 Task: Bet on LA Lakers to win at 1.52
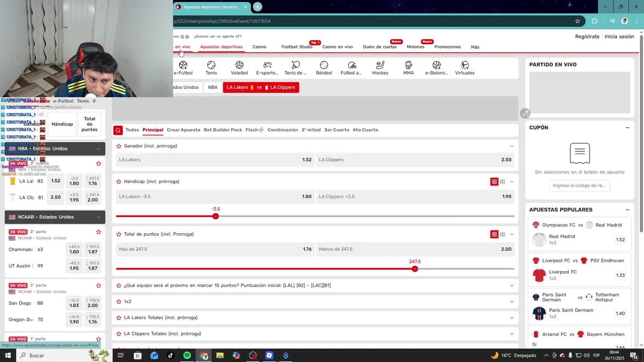tap(215, 160)
